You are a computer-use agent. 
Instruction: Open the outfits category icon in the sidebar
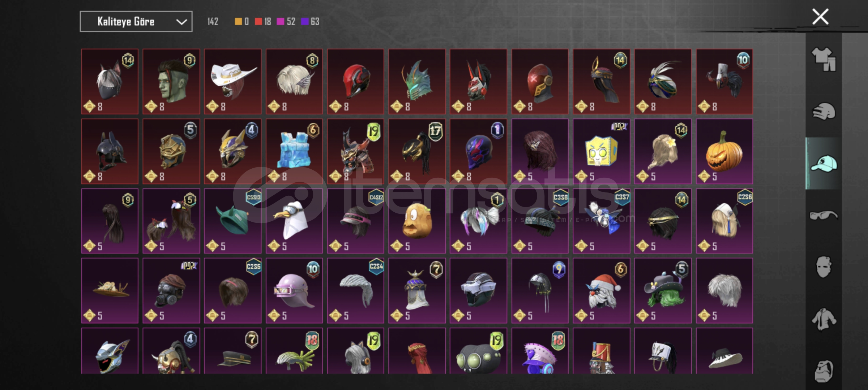(824, 59)
